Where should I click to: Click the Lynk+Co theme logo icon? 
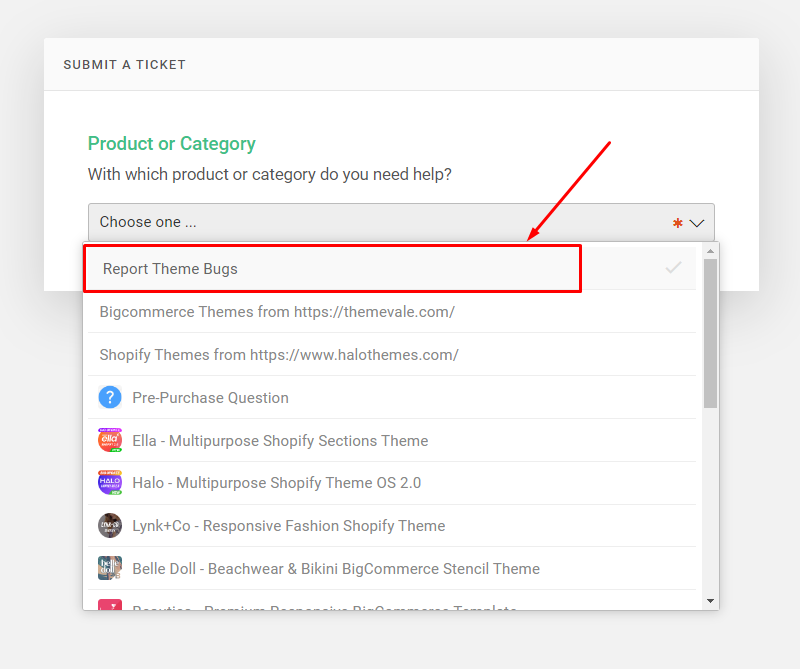coord(110,526)
